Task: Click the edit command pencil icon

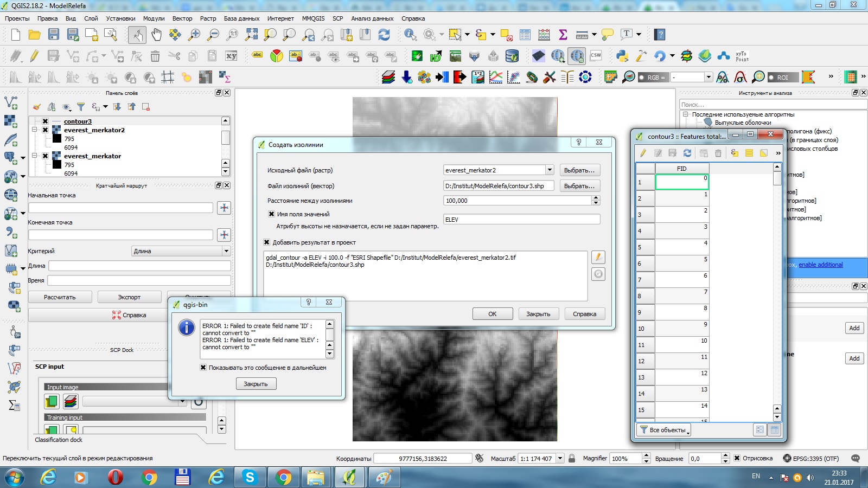Action: click(598, 258)
